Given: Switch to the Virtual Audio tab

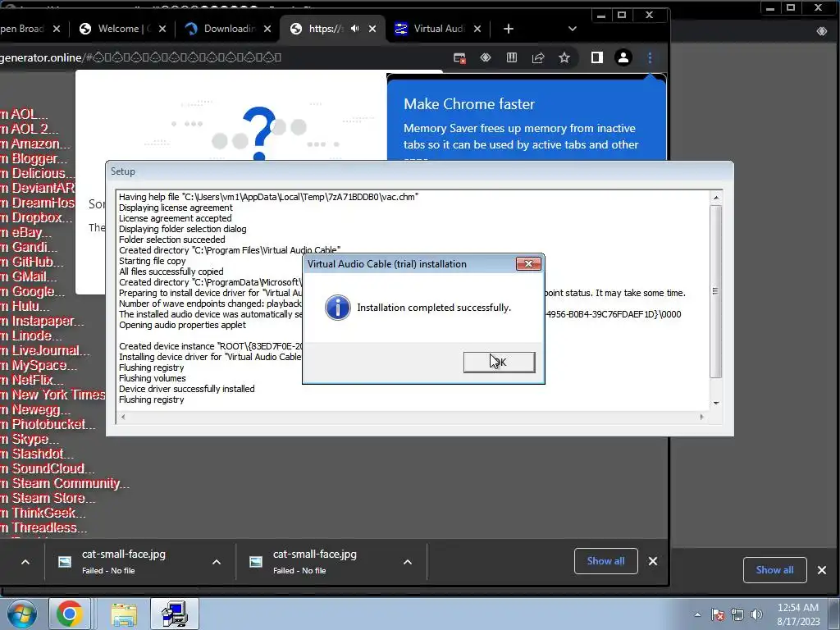Looking at the screenshot, I should pos(438,29).
